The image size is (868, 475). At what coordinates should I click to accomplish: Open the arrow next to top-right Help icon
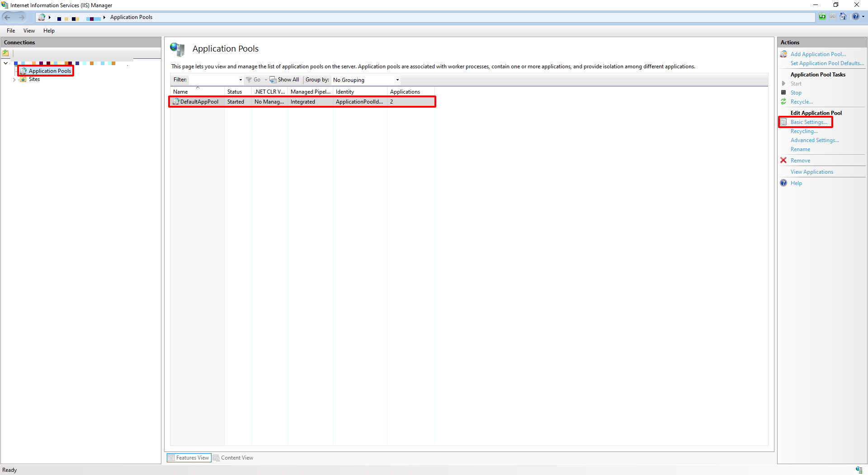click(x=863, y=17)
